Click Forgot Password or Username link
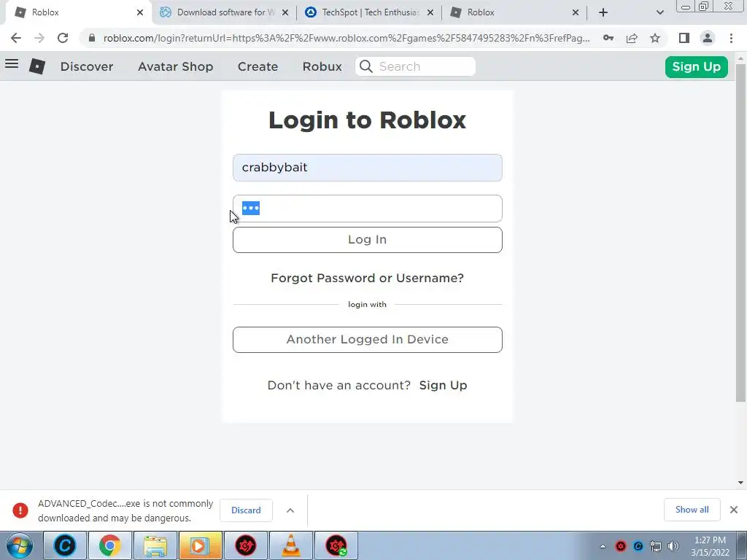The width and height of the screenshot is (747, 560). pyautogui.click(x=368, y=278)
